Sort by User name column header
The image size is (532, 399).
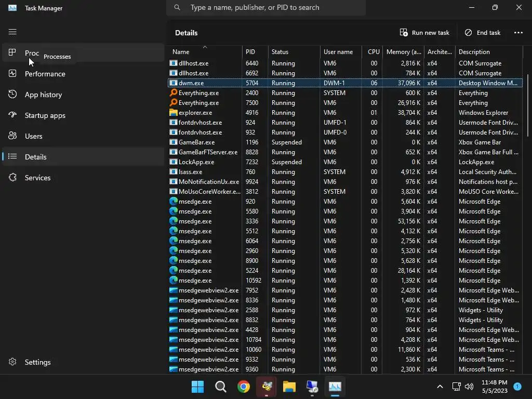coord(341,51)
